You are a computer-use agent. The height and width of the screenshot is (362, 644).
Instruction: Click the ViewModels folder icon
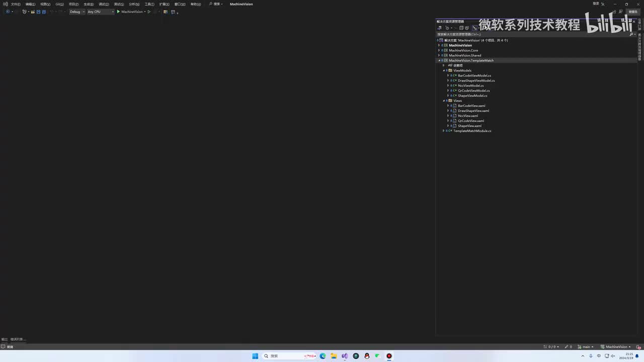click(x=450, y=70)
